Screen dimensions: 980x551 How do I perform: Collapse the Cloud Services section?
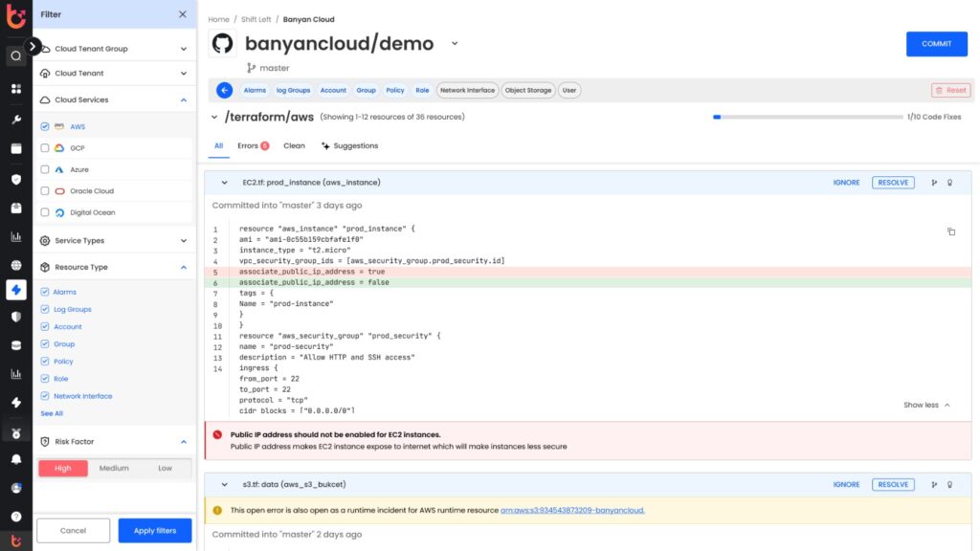184,99
